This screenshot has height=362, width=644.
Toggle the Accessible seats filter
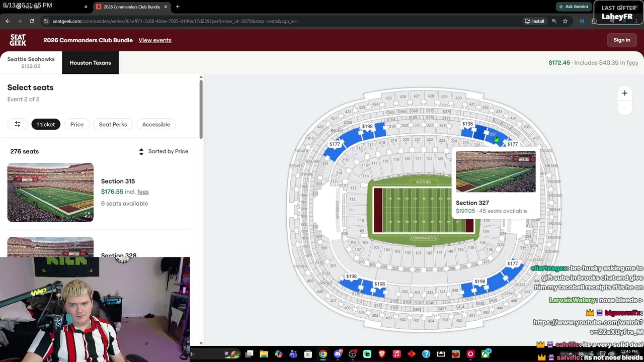point(156,124)
